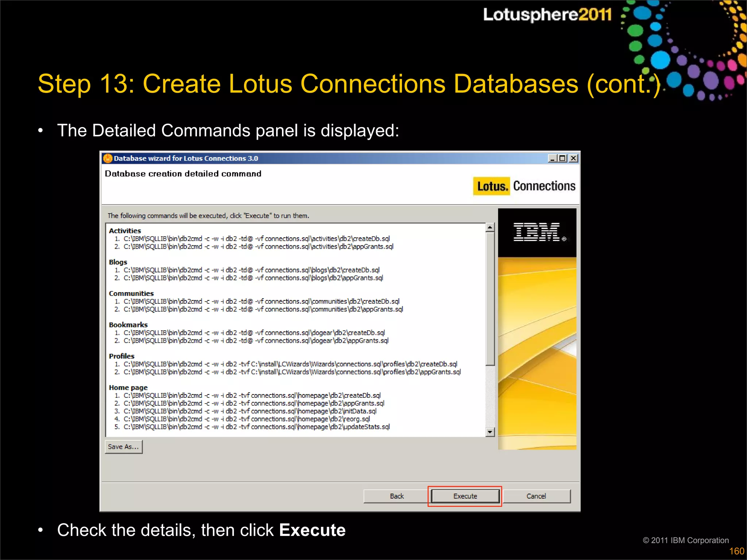
Task: Click the Communities heading
Action: pyautogui.click(x=131, y=293)
